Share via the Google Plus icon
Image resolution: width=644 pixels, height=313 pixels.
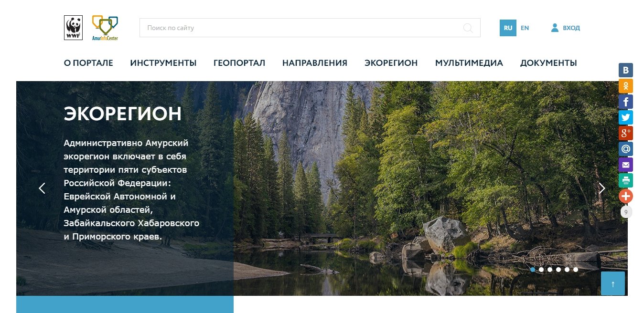(x=626, y=133)
